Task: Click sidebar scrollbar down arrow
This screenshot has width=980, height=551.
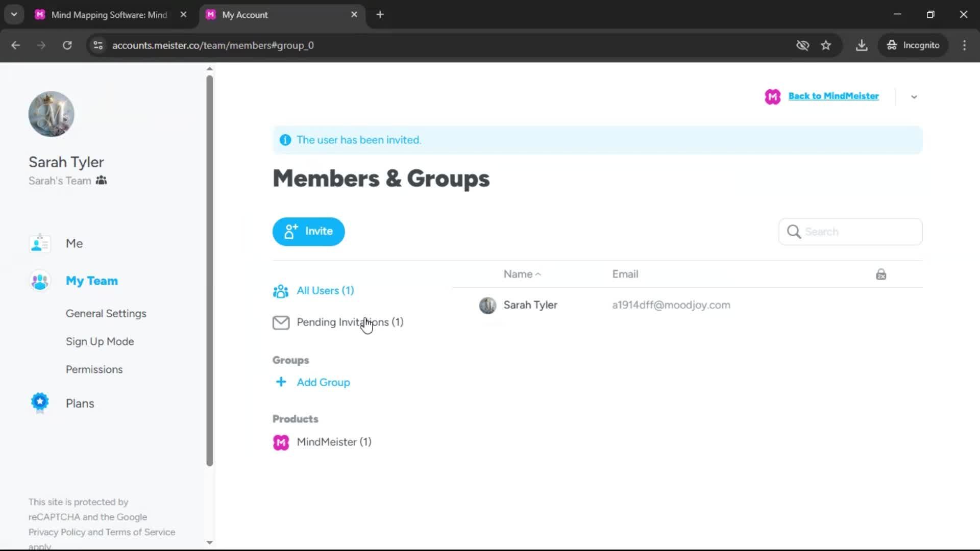Action: coord(209,542)
